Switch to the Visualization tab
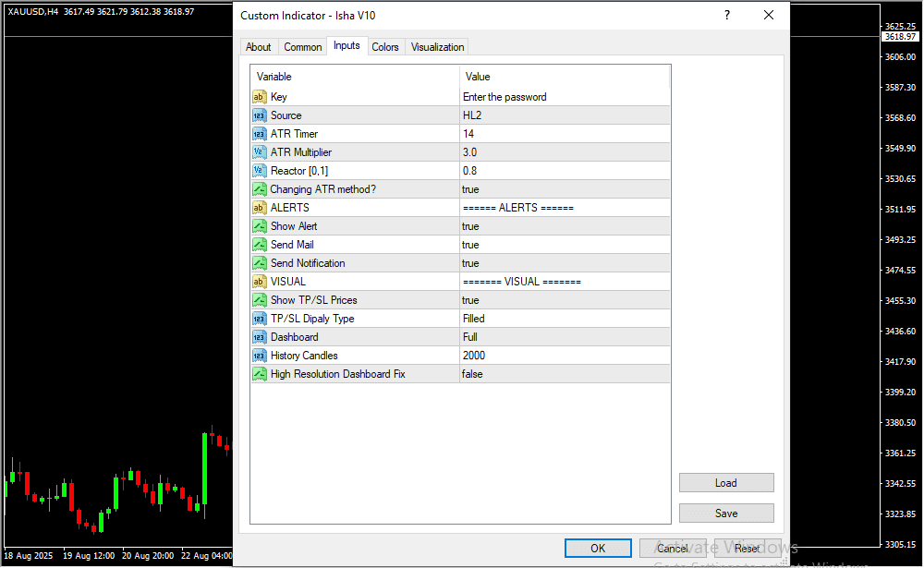924x568 pixels. coord(438,47)
